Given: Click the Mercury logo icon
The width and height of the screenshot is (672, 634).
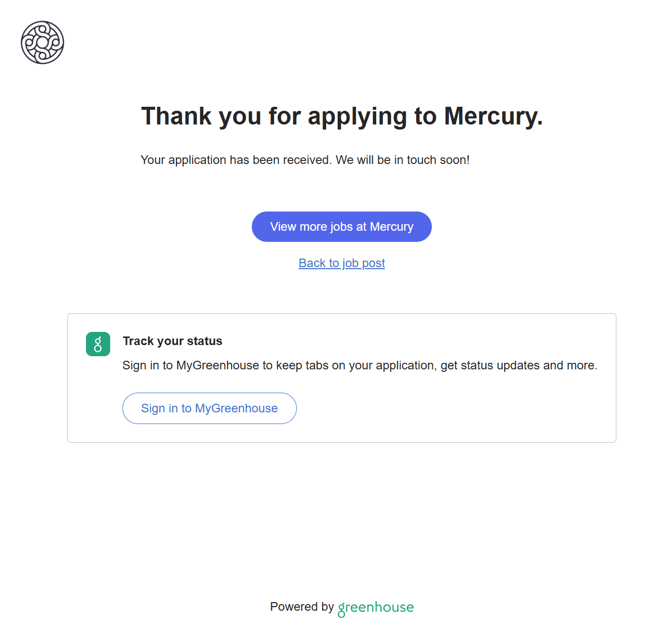Looking at the screenshot, I should click(42, 43).
